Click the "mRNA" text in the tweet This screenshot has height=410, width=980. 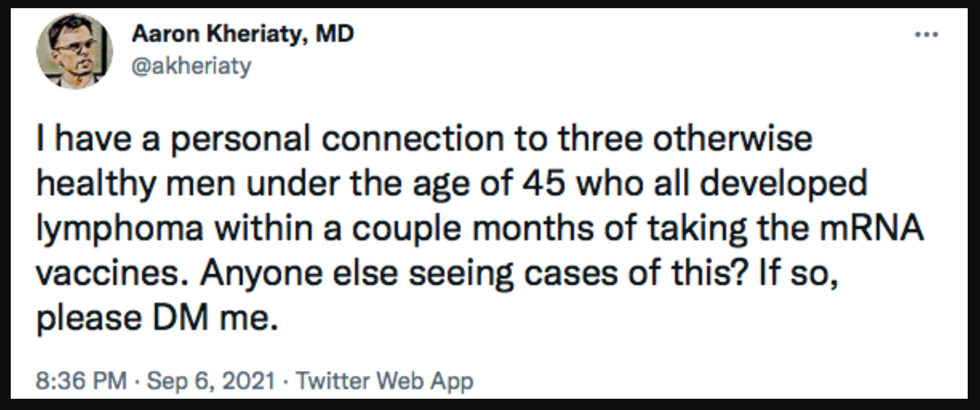(x=871, y=228)
